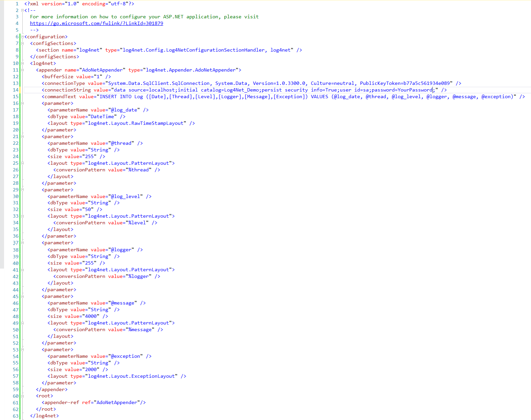This screenshot has width=531, height=420.
Task: Collapse the configSections element at line 7
Action: (22, 43)
